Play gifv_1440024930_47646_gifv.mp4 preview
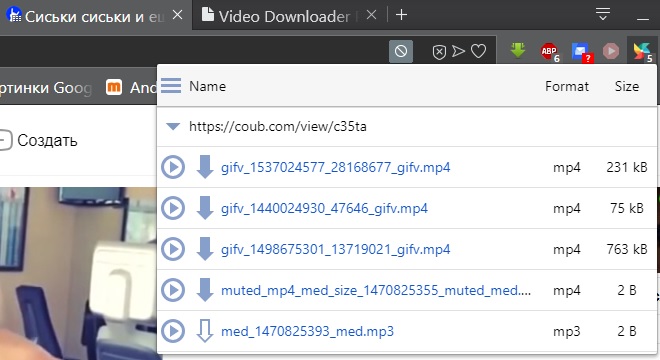 pyautogui.click(x=173, y=208)
